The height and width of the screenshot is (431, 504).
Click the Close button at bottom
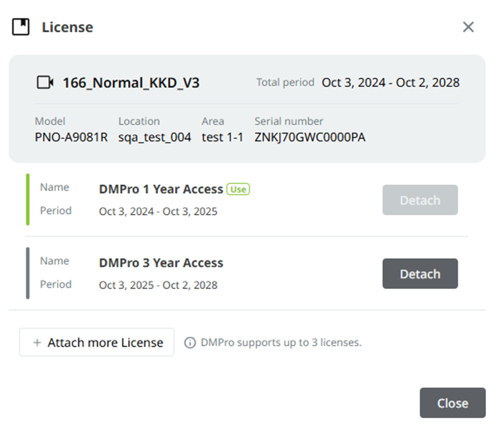(452, 403)
